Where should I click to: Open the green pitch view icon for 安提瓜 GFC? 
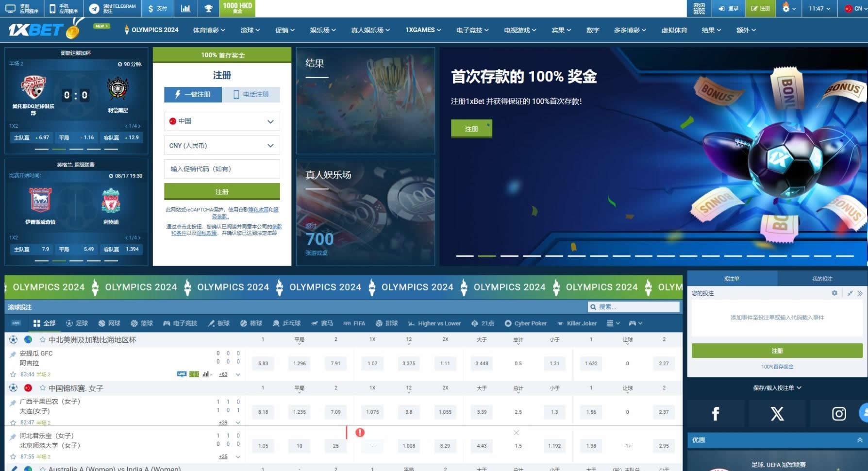point(194,374)
